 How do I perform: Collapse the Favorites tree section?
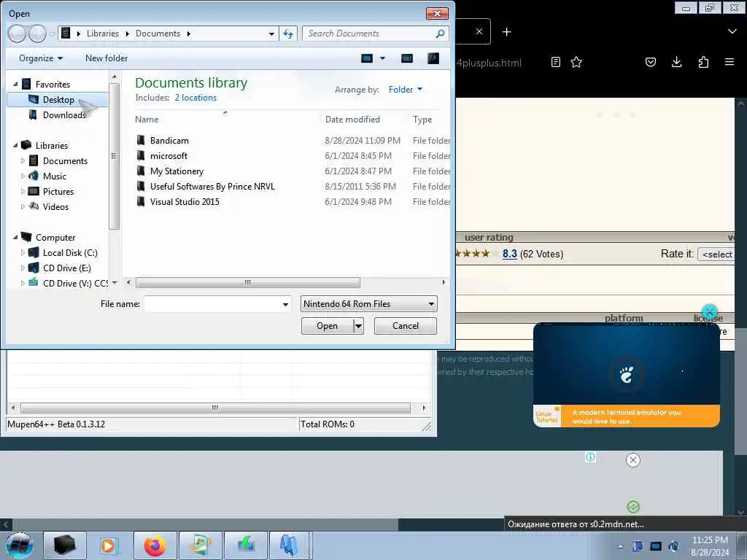(x=15, y=85)
